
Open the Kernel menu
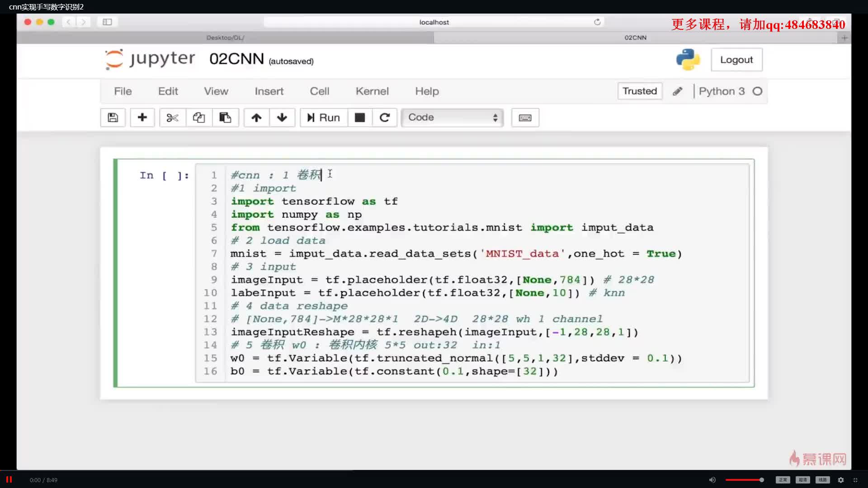[x=372, y=90]
